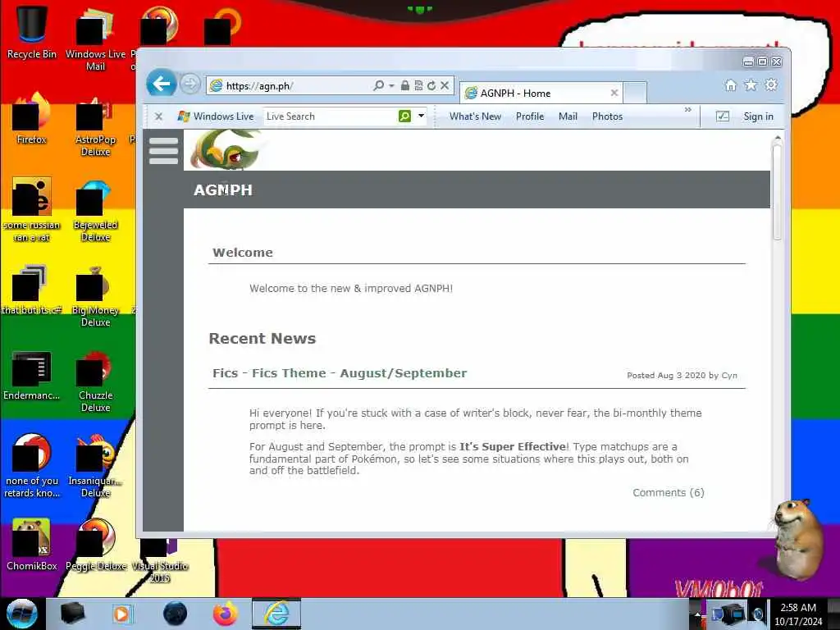The image size is (840, 630).
Task: Open Photos in Windows Live toolbar
Action: tap(607, 116)
